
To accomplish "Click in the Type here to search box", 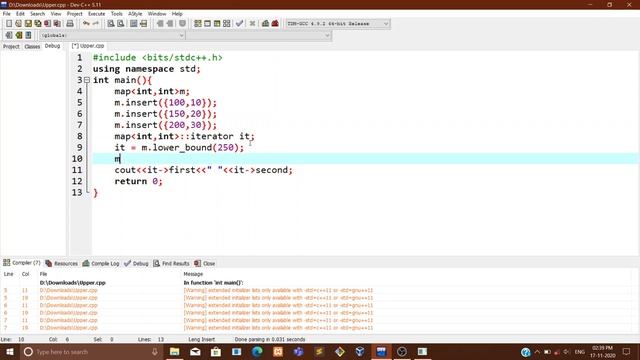I will [x=91, y=352].
